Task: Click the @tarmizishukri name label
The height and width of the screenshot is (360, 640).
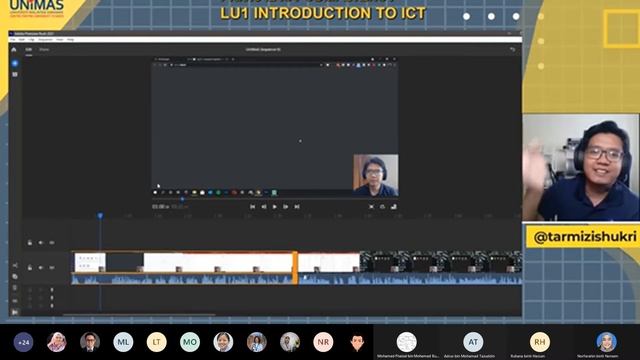Action: coord(584,237)
